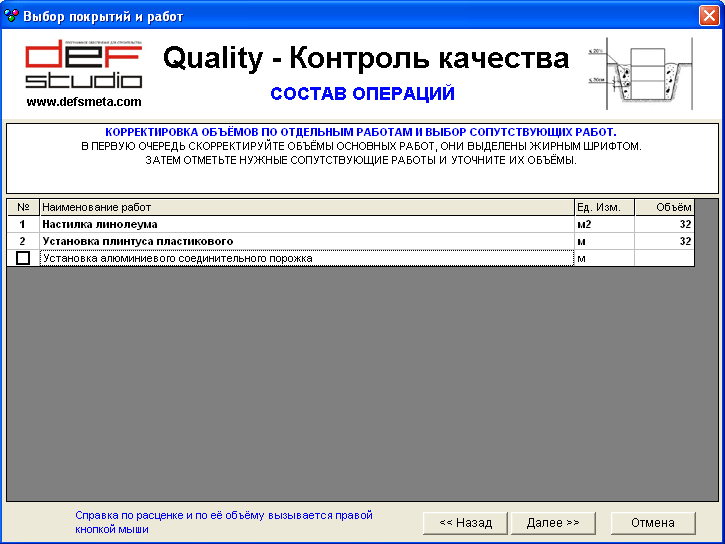This screenshot has height=544, width=725.
Task: Click the № column header
Action: pos(23,207)
